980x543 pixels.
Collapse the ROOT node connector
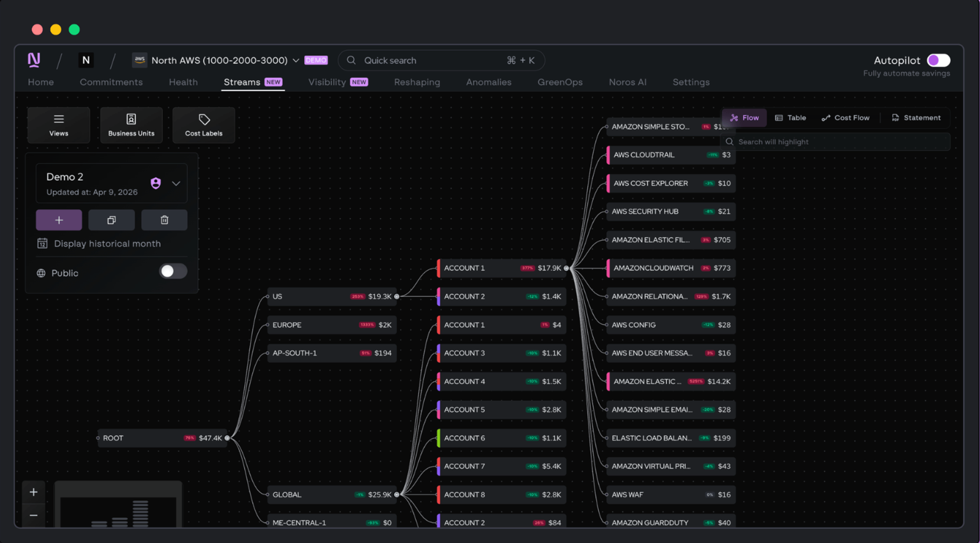pos(227,438)
